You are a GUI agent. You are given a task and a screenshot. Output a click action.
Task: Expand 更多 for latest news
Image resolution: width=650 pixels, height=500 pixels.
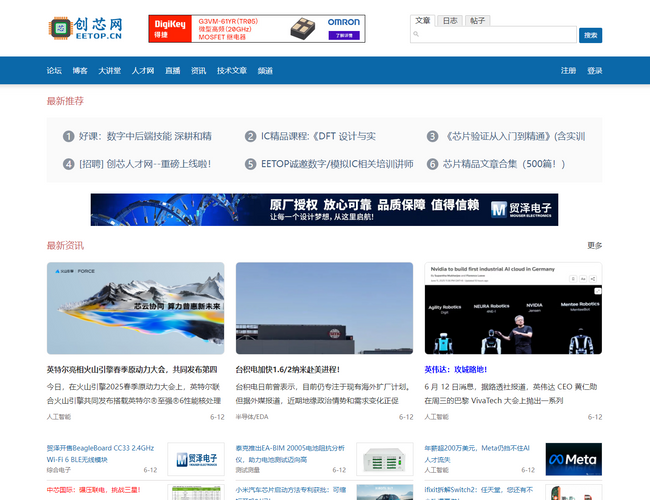coord(594,245)
